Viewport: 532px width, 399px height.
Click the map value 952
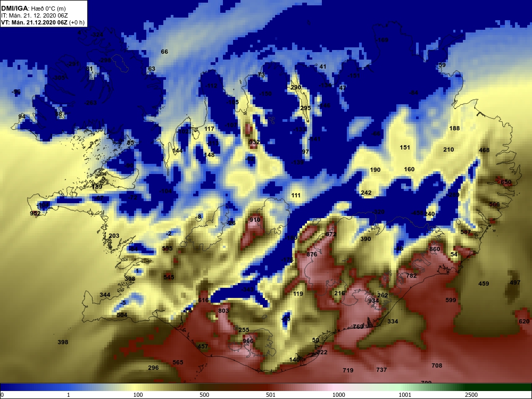[x=35, y=213]
